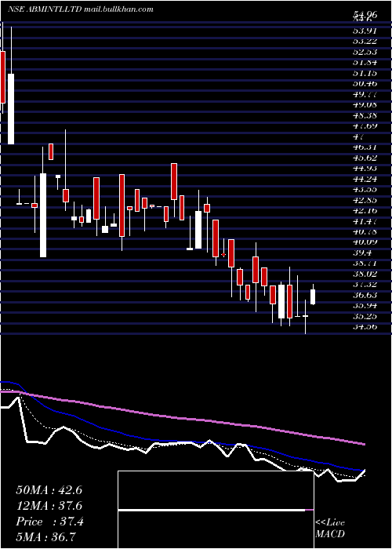Click the 51.15 price axis label

pyautogui.click(x=365, y=73)
